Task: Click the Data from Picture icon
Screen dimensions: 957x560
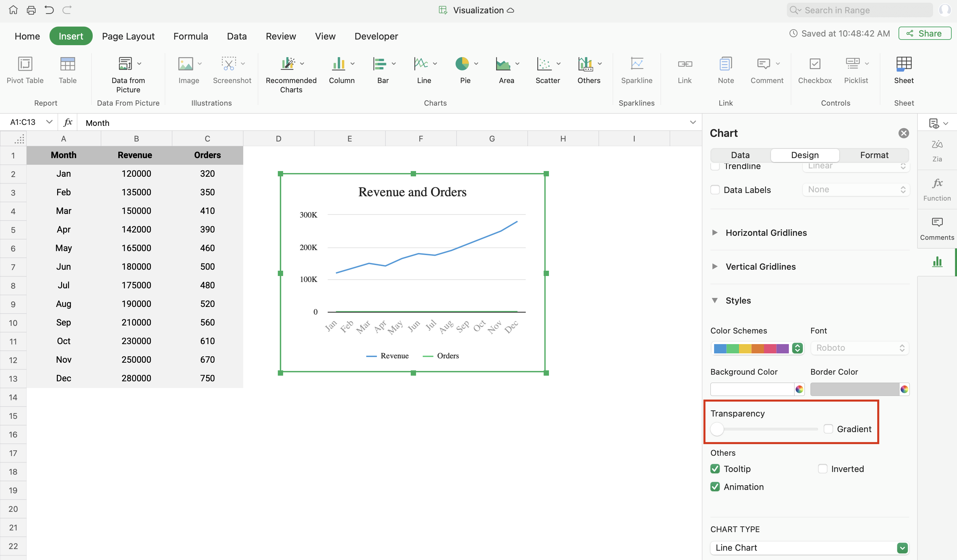Action: [125, 64]
